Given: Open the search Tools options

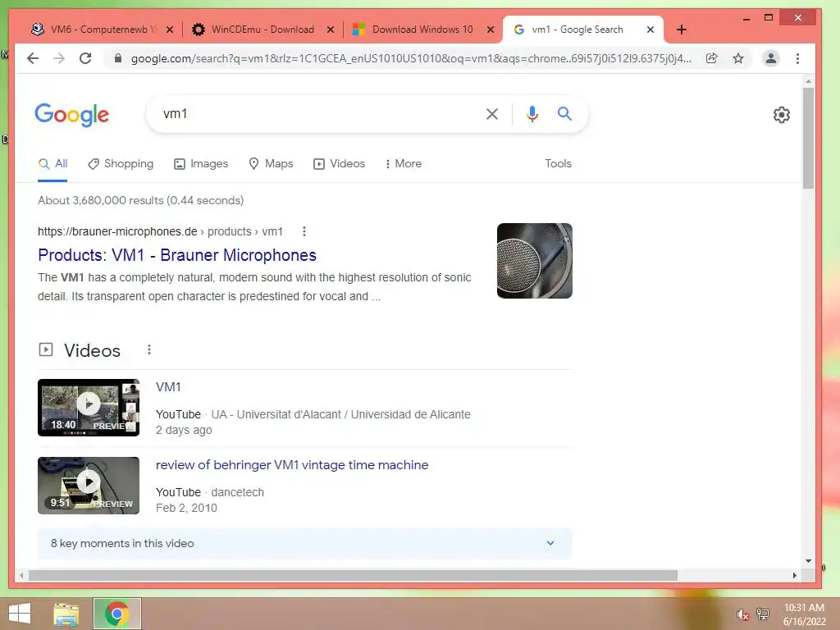Looking at the screenshot, I should [558, 164].
